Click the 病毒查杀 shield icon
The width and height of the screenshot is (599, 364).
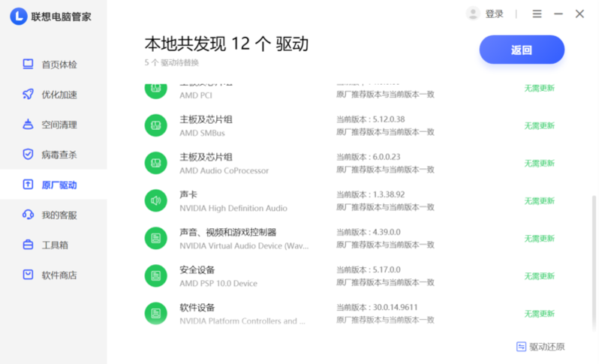tap(28, 155)
